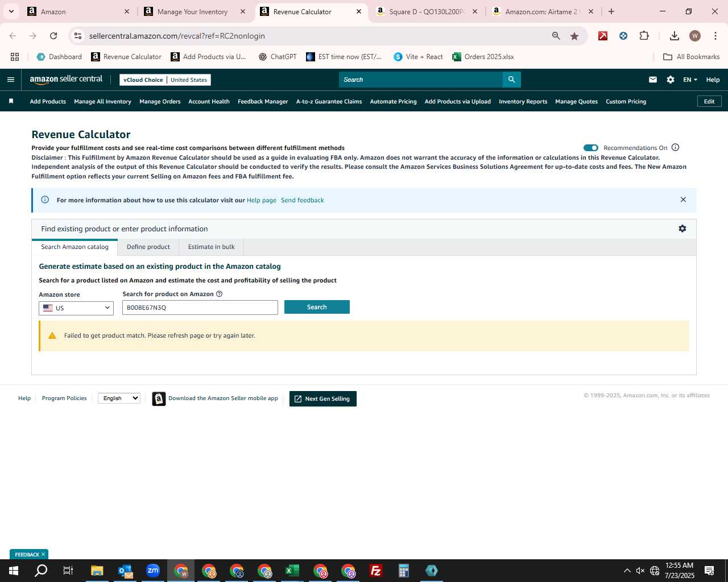Open the vCloud Choice United States account switcher
The width and height of the screenshot is (728, 582).
click(x=165, y=80)
